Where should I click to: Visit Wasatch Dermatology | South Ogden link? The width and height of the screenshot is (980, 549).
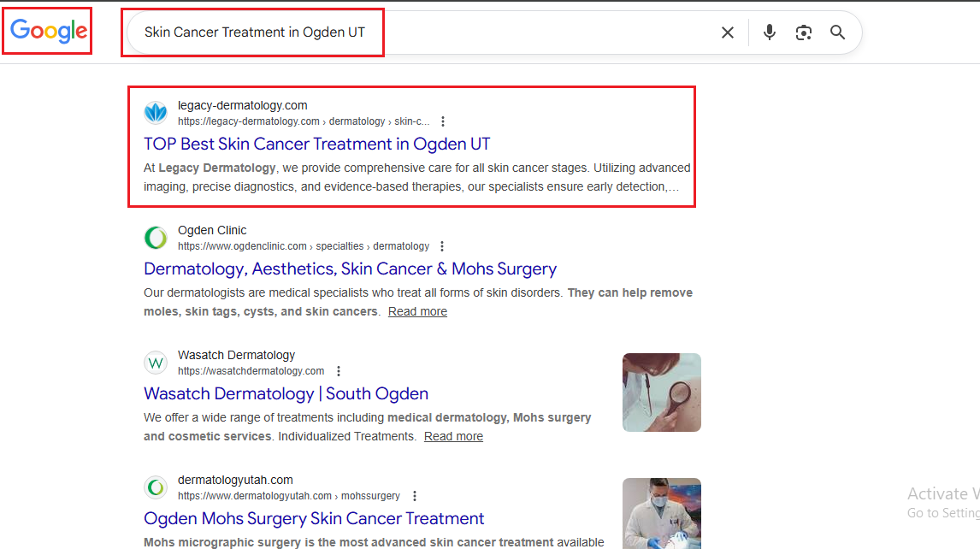coord(286,393)
